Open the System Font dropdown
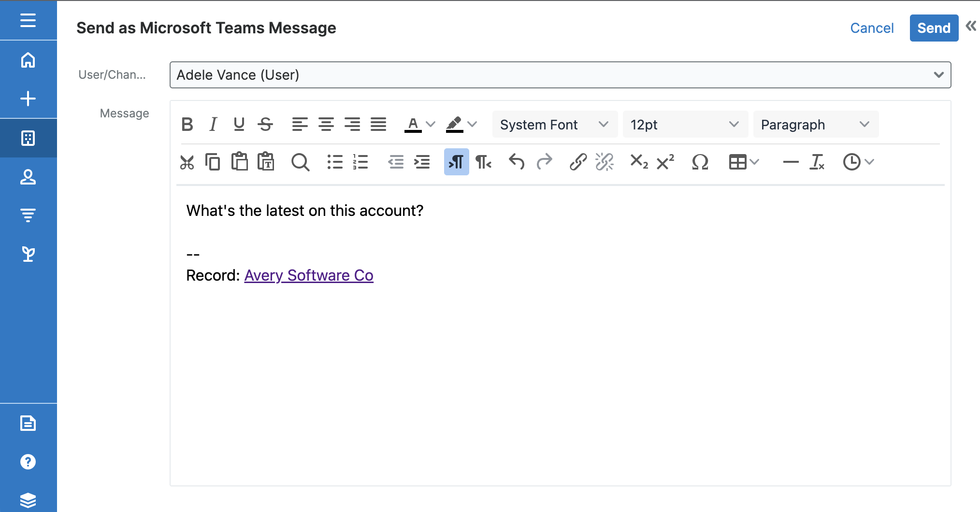This screenshot has width=980, height=512. pos(554,124)
